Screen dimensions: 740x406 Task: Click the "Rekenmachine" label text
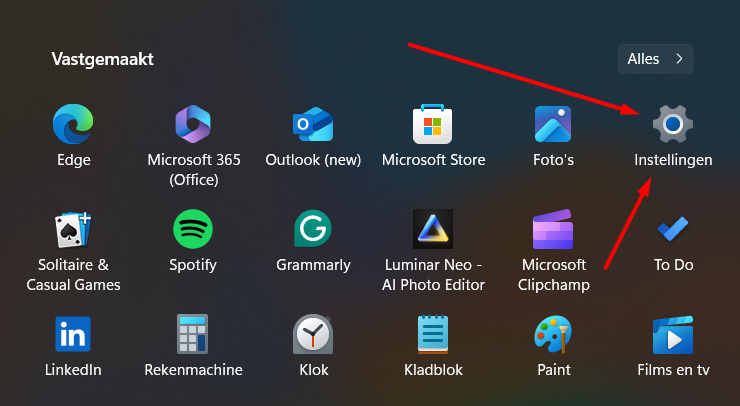tap(193, 369)
